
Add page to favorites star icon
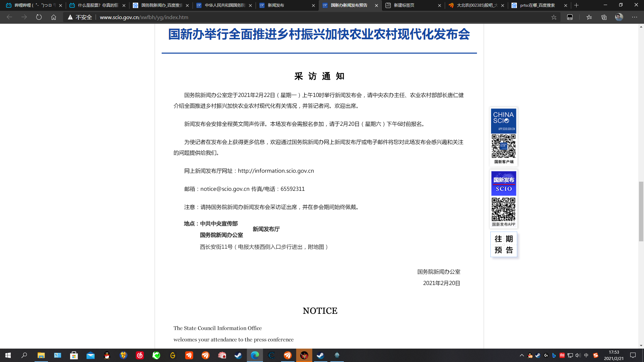tap(554, 17)
